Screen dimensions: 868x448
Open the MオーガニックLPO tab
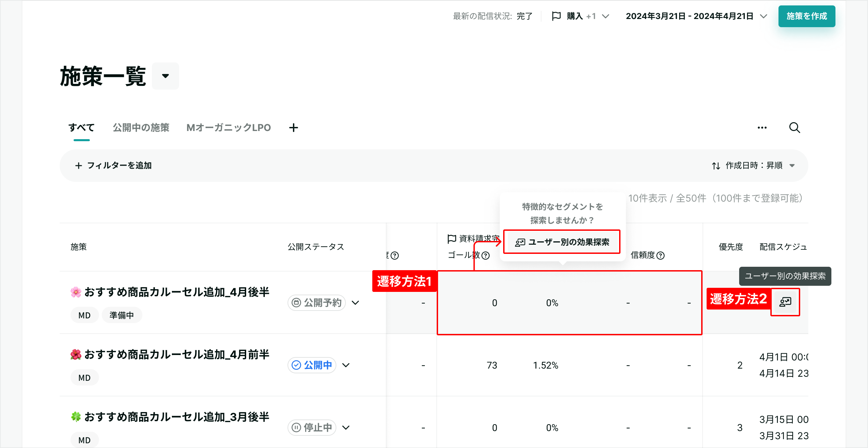(229, 128)
